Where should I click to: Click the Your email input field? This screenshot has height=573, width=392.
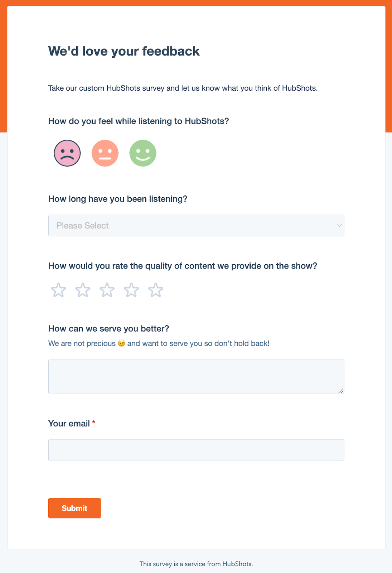[x=196, y=450]
